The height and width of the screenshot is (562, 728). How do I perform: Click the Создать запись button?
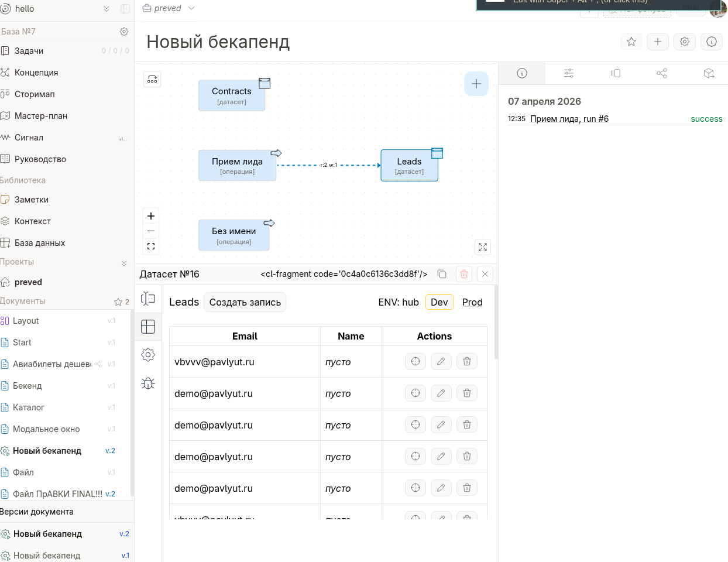245,302
